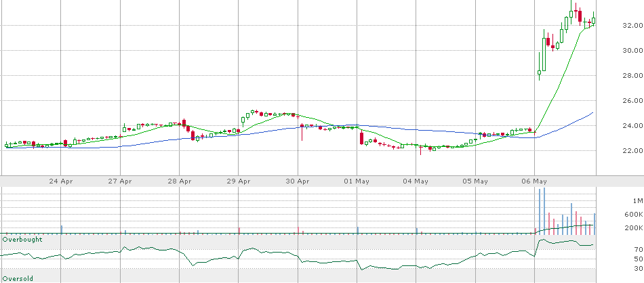Click the 01 May date label
The width and height of the screenshot is (644, 283).
coord(357,181)
